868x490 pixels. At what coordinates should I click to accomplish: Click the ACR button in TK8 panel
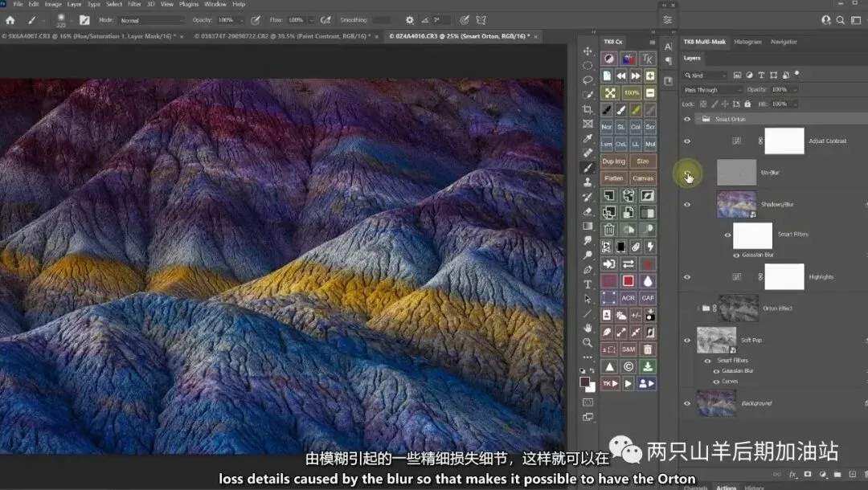tap(628, 298)
